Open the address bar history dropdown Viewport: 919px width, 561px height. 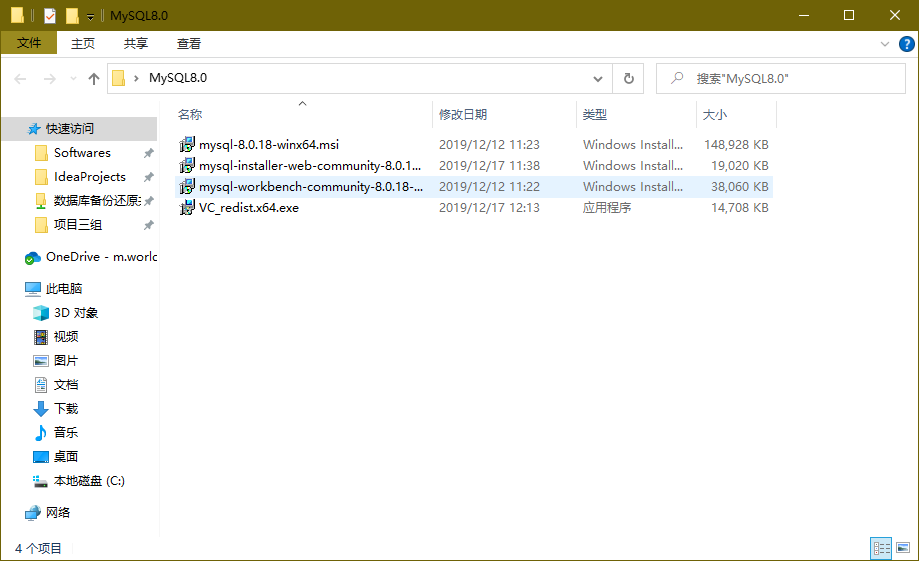598,78
